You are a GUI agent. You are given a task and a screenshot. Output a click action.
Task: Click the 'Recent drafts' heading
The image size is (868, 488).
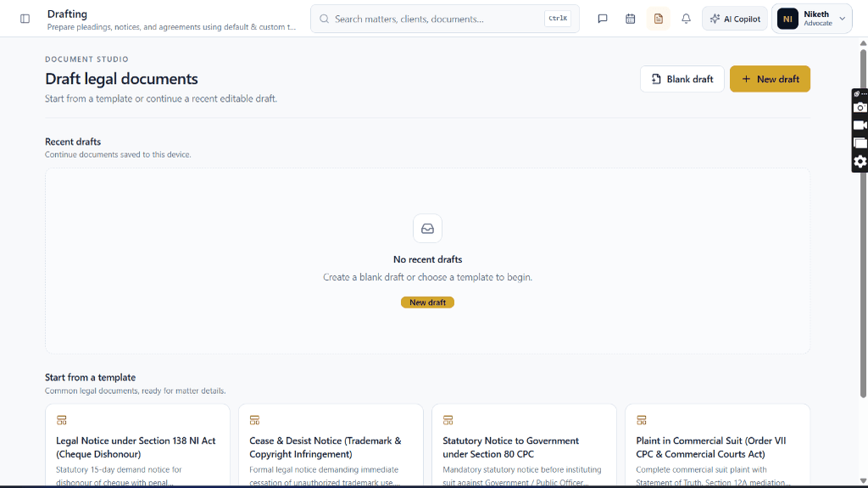73,141
